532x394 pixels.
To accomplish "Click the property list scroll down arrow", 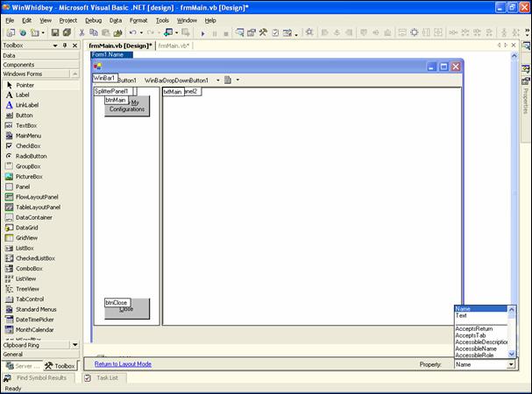I will point(512,354).
